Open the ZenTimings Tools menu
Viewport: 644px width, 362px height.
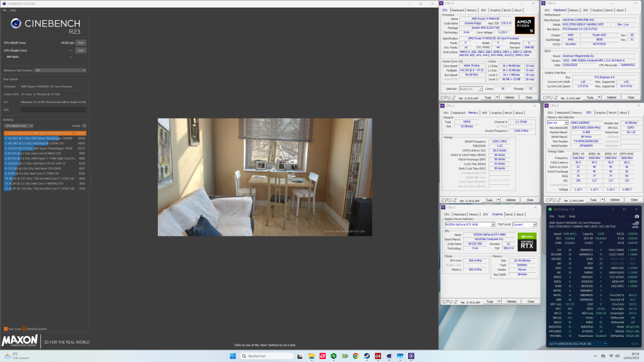[x=562, y=216]
